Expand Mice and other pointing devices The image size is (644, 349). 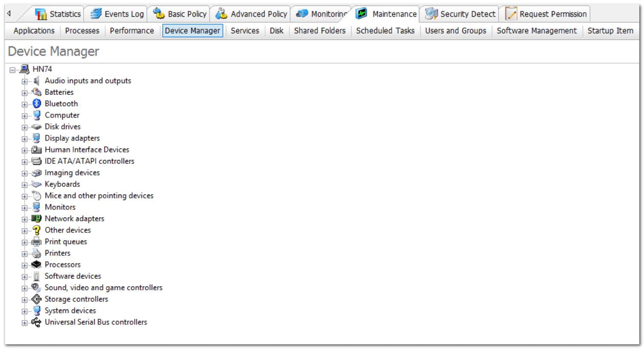[x=25, y=196]
